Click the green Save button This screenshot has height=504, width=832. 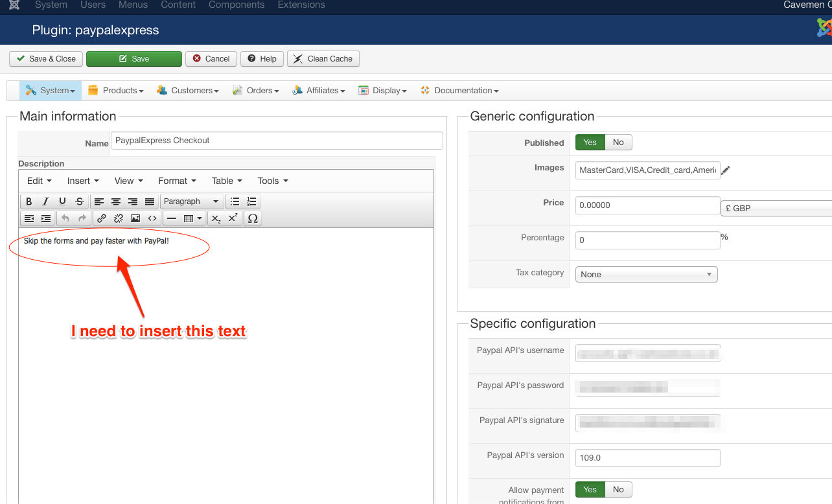tap(134, 59)
